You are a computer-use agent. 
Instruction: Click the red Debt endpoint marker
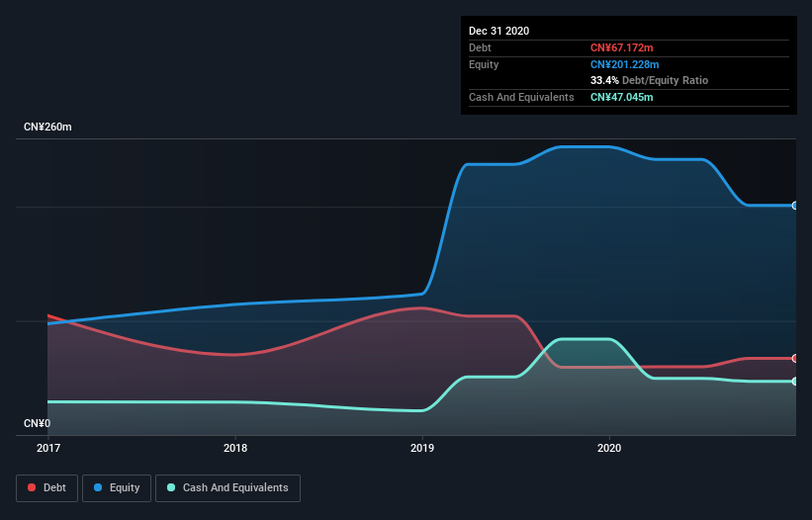pos(795,358)
